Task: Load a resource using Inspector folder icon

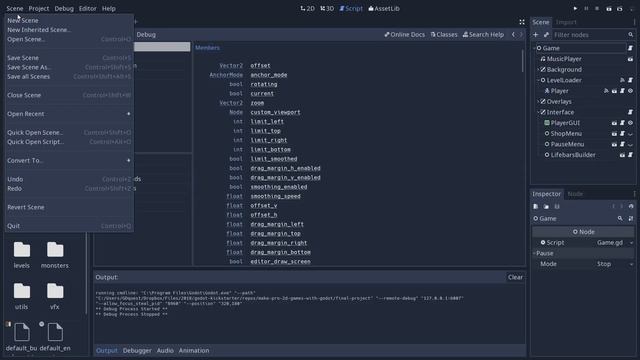Action: point(546,207)
